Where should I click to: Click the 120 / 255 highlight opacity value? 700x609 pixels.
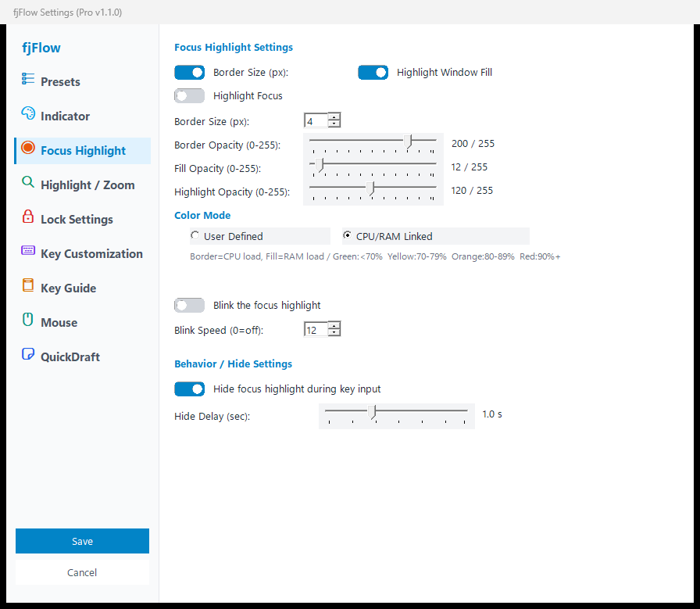click(472, 190)
